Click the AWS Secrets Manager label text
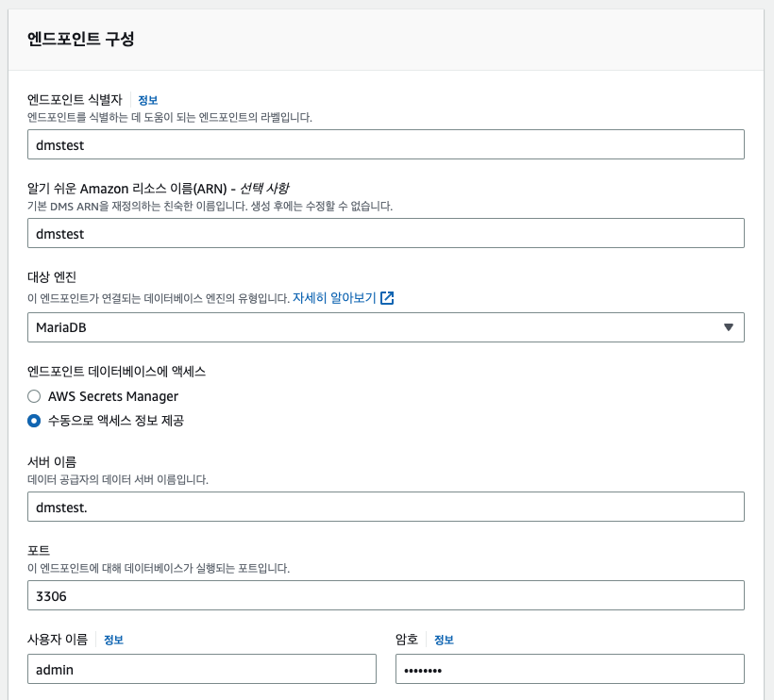The image size is (774, 700). click(113, 396)
